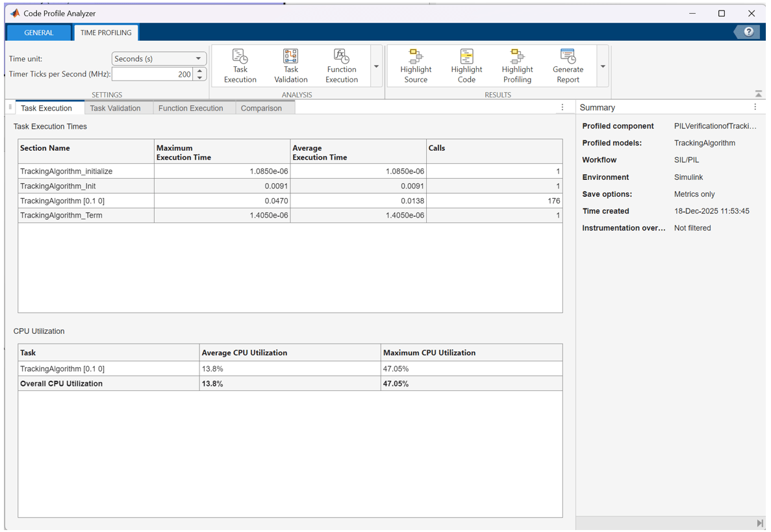Increase Timer Ticks per Second value
The image size is (771, 532).
pyautogui.click(x=200, y=71)
